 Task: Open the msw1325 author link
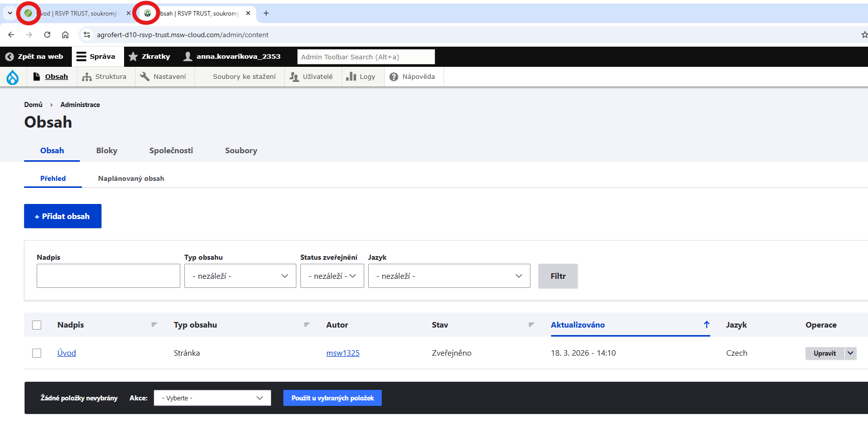[343, 353]
